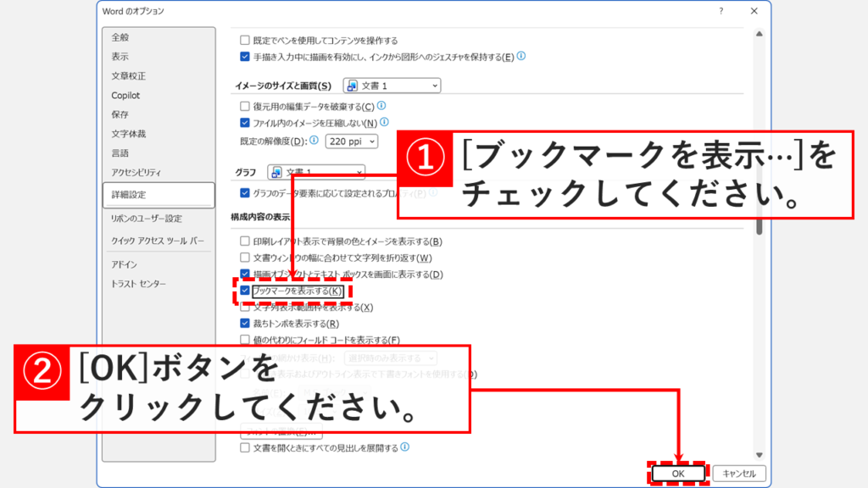Click the OK button
Image resolution: width=868 pixels, height=488 pixels.
pyautogui.click(x=678, y=474)
